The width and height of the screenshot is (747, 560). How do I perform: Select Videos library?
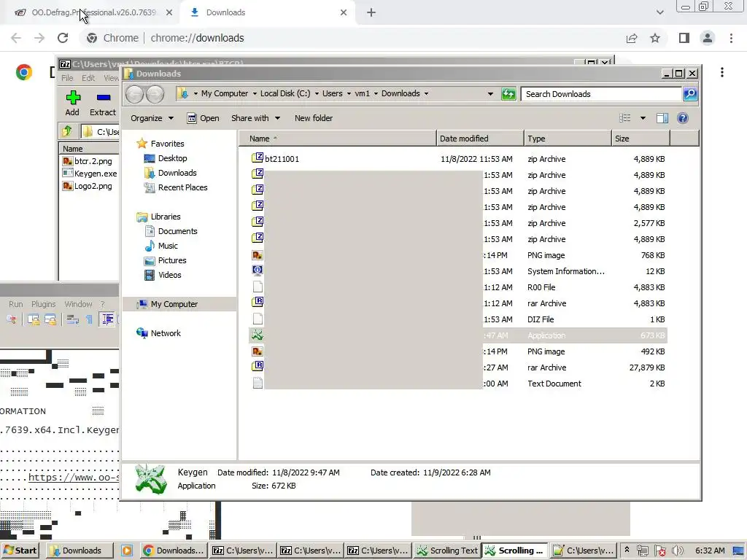(x=163, y=275)
